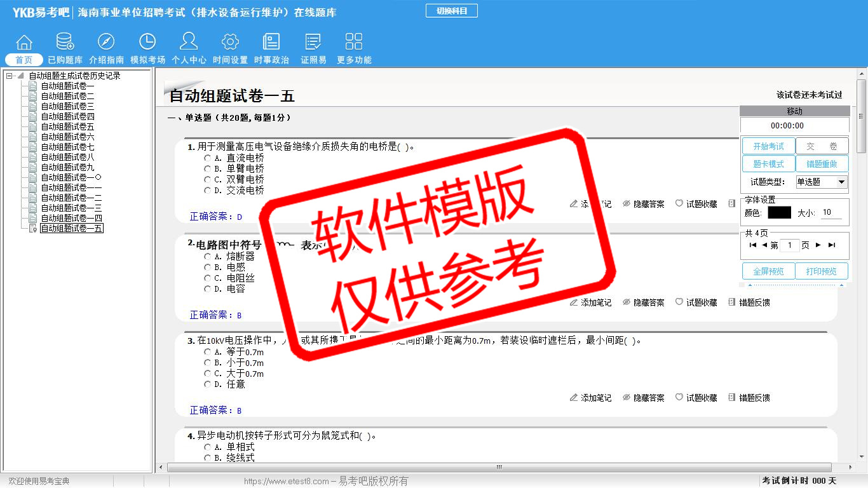Click the 移动 panel header bar
This screenshot has height=488, width=868.
795,111
